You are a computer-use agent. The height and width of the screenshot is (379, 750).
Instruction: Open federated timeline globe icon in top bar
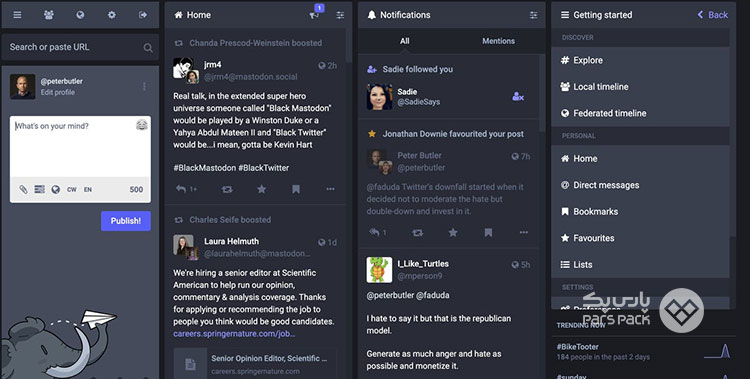(80, 15)
